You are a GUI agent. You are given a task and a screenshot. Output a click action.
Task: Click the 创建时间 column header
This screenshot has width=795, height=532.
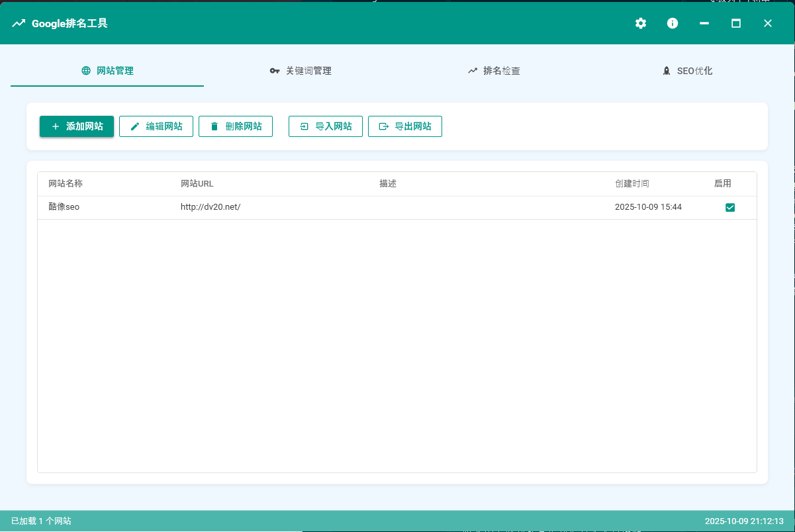[x=631, y=184]
